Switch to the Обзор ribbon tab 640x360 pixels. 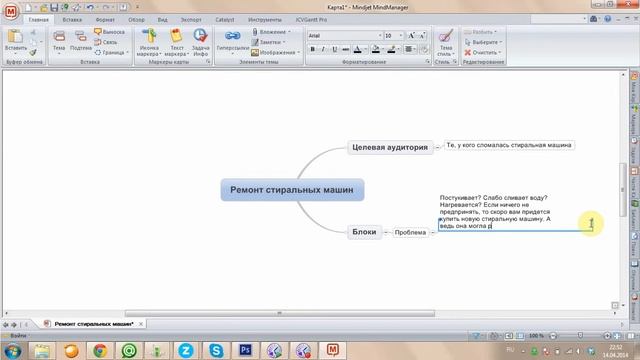coord(136,20)
